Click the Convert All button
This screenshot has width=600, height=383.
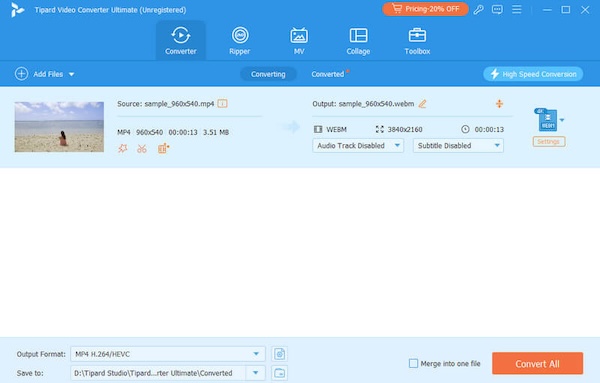tap(537, 363)
